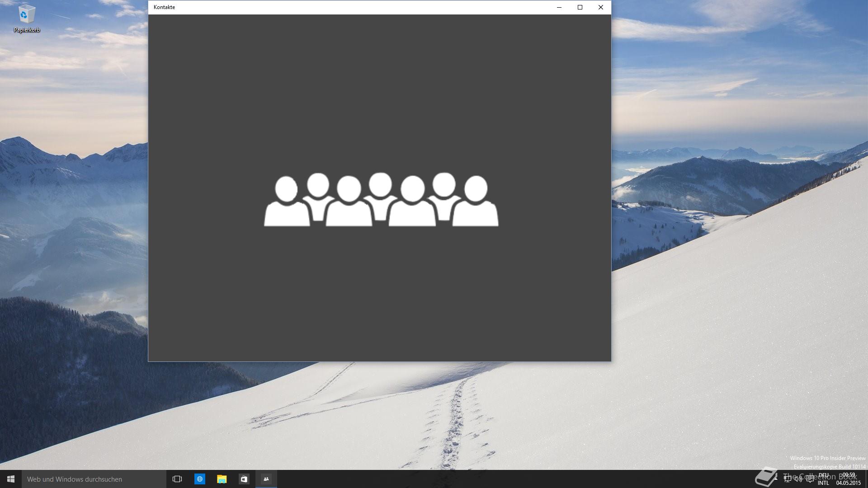Click the Kontakte title bar text
Viewport: 868px width, 488px height.
click(x=164, y=7)
